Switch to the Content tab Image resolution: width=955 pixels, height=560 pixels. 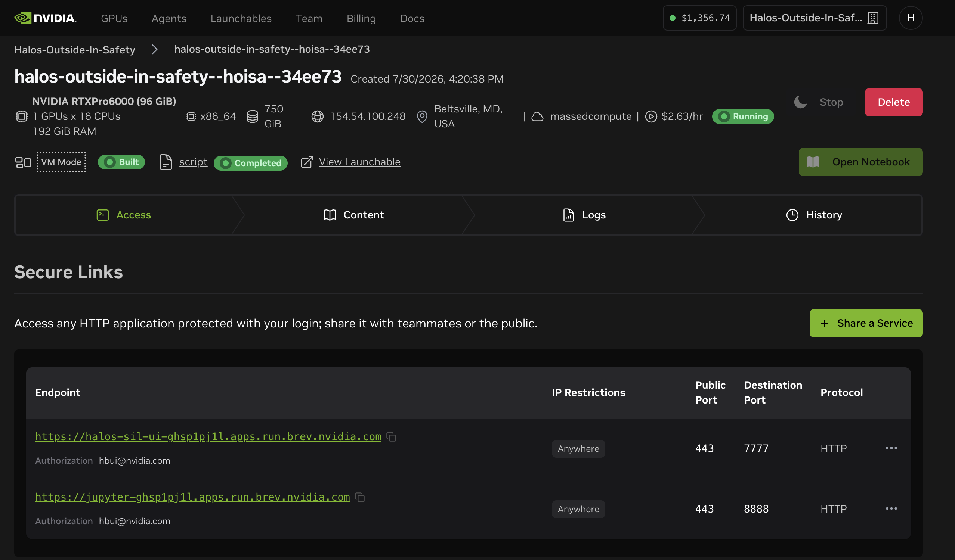353,215
